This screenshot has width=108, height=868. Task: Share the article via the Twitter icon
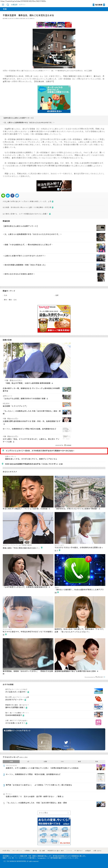coord(17,195)
